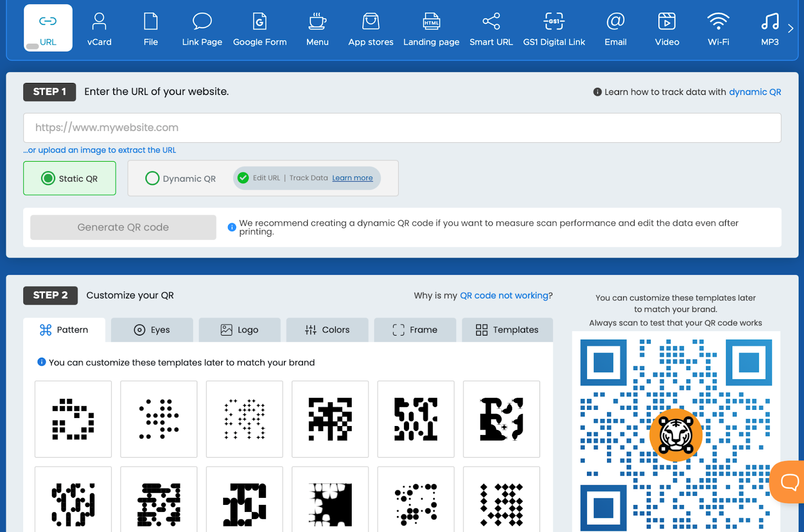The width and height of the screenshot is (804, 532).
Task: Choose the four-point stars pattern thumbnail
Action: [x=245, y=419]
